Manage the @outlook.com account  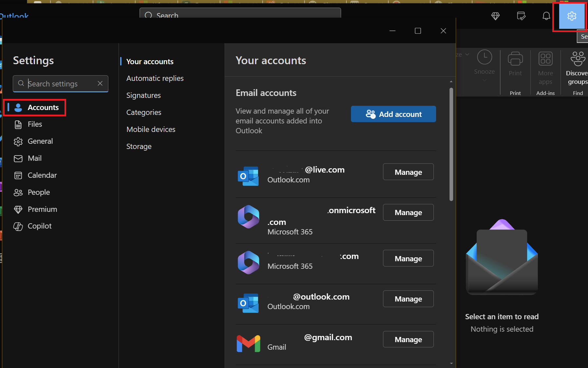408,299
